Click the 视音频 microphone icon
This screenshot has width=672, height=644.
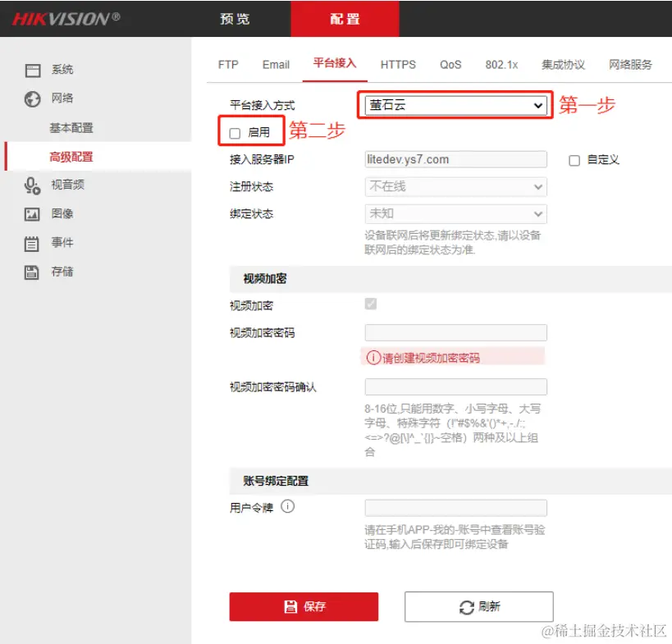click(33, 185)
